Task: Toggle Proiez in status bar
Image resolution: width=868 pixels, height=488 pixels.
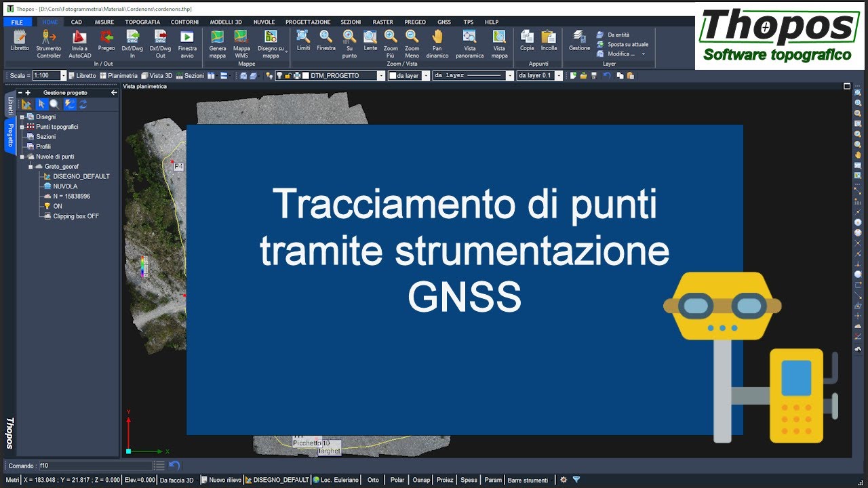Action: 445,480
